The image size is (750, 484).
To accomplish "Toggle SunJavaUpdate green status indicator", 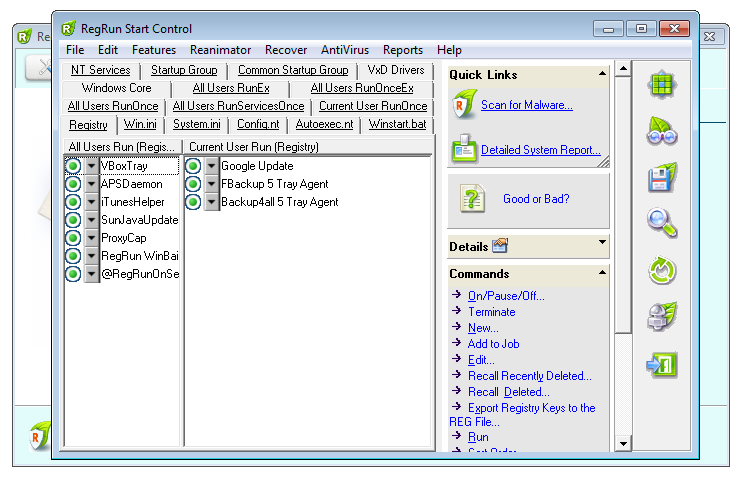I will click(x=73, y=220).
